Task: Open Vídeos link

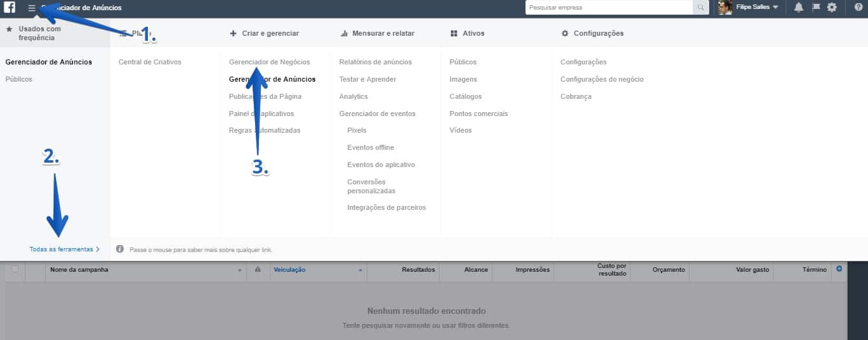Action: tap(460, 130)
